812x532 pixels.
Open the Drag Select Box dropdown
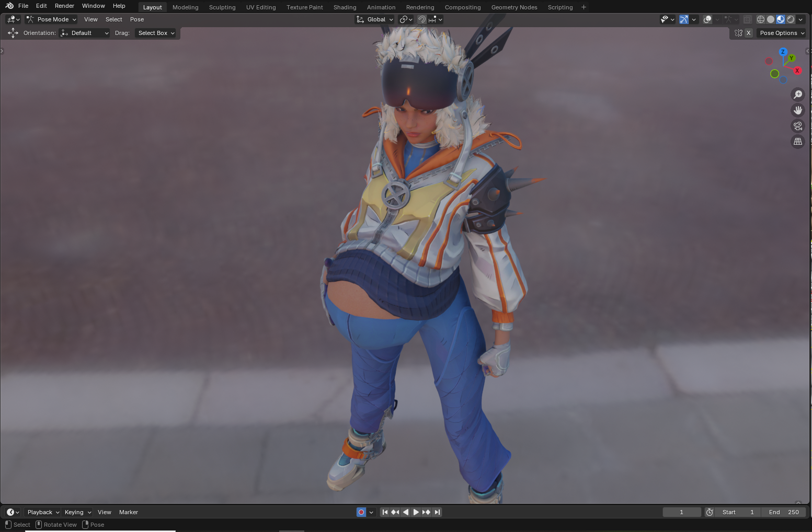[156, 33]
